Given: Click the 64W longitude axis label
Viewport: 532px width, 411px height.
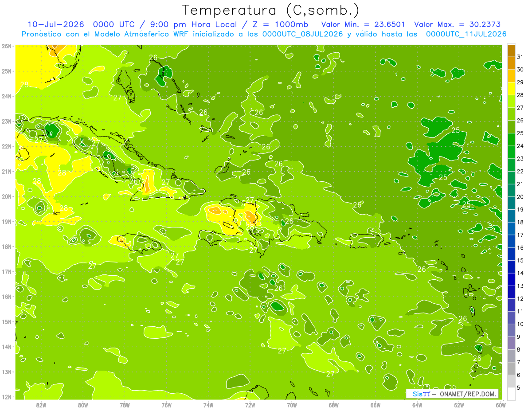Looking at the screenshot, I should point(417,405).
